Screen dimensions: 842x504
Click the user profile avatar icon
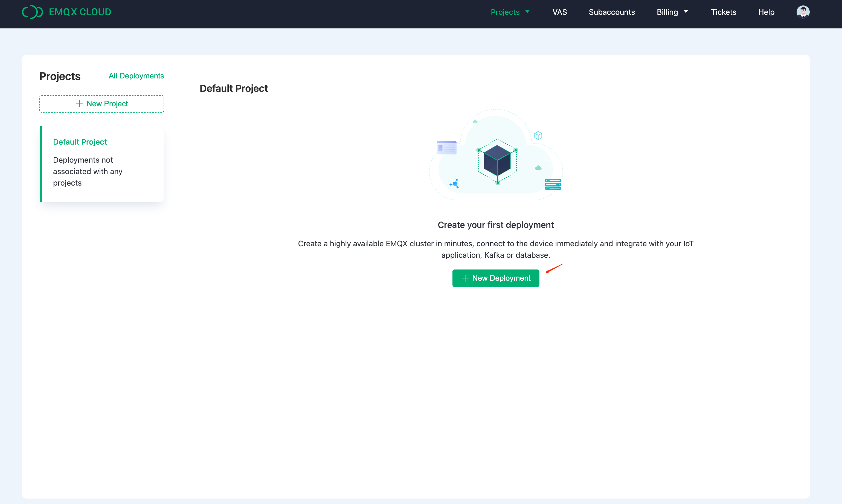tap(803, 11)
